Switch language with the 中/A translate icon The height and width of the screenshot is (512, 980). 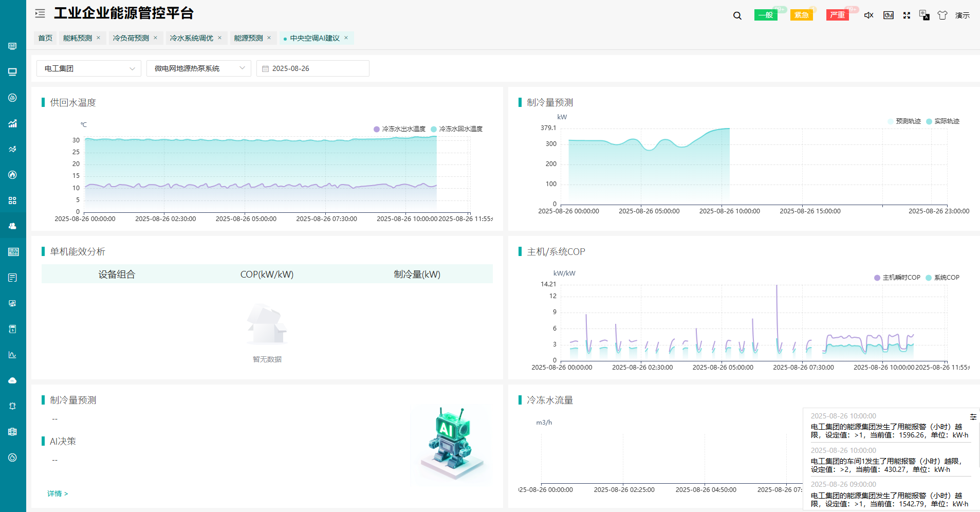(924, 15)
